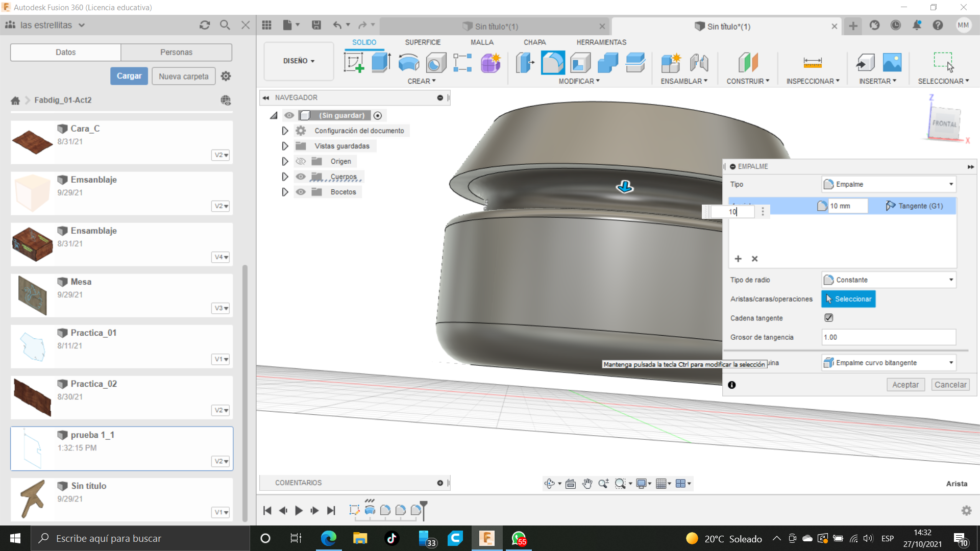The width and height of the screenshot is (980, 551).
Task: Switch to the Personas tab
Action: (176, 52)
